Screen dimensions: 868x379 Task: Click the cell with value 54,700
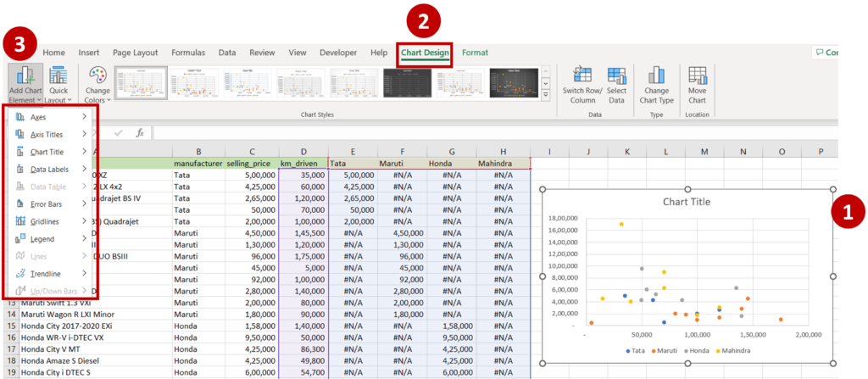[x=303, y=372]
